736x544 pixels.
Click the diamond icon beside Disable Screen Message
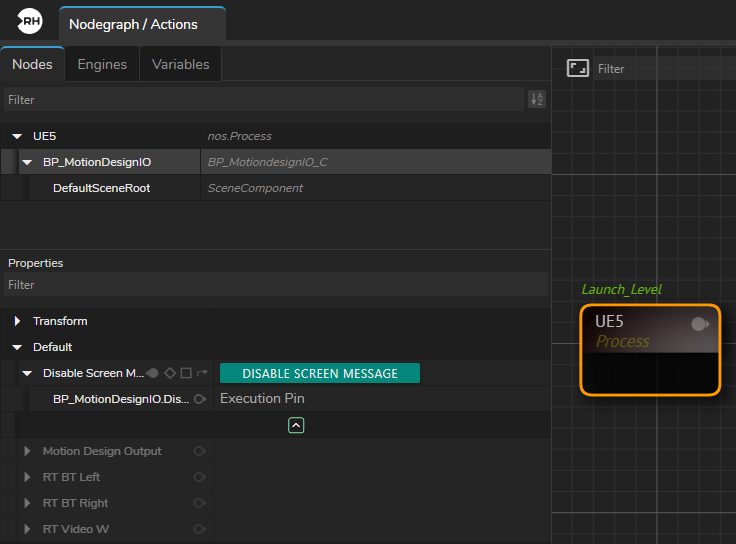[x=170, y=373]
